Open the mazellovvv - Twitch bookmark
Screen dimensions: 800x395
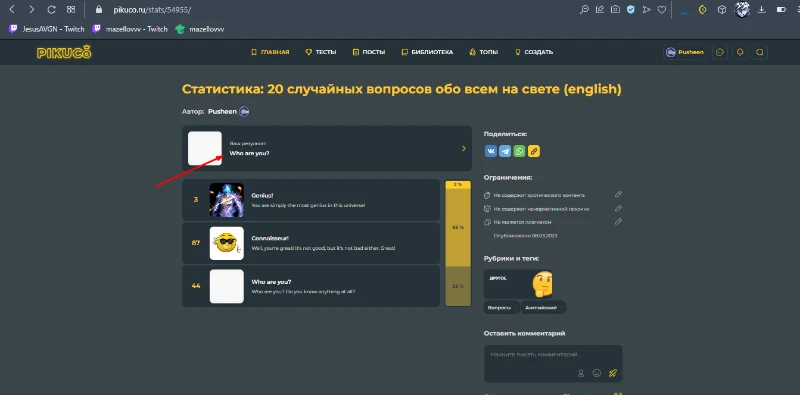(x=130, y=29)
